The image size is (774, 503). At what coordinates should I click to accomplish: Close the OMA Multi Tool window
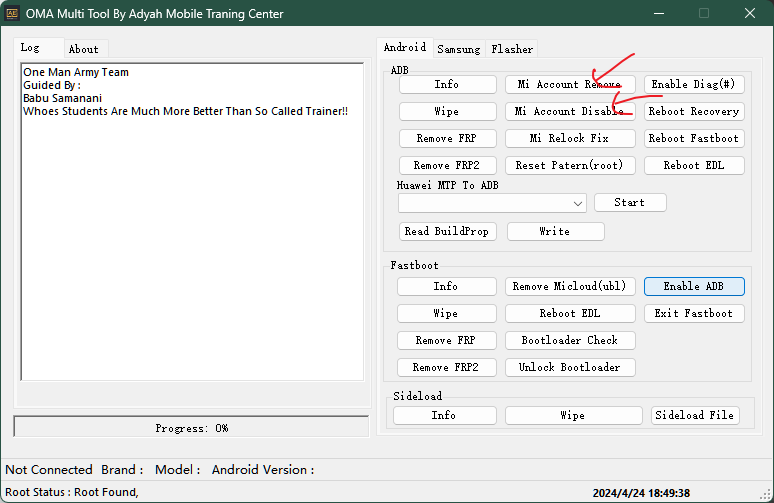pyautogui.click(x=750, y=13)
